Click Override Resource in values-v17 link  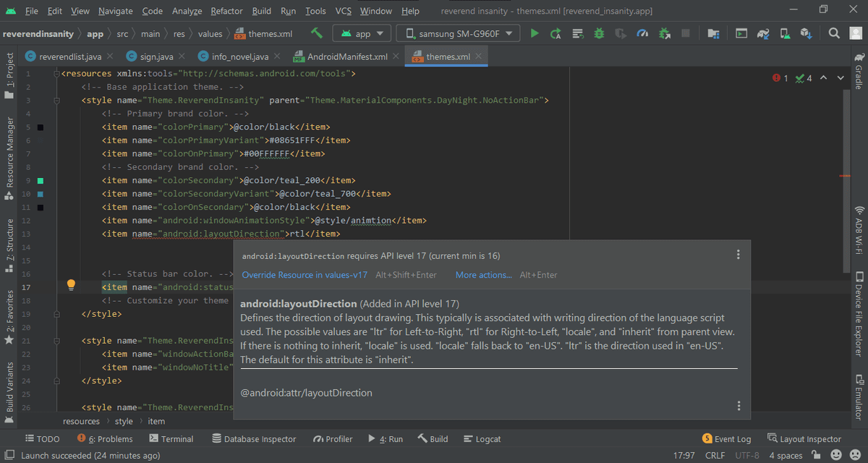coord(305,275)
